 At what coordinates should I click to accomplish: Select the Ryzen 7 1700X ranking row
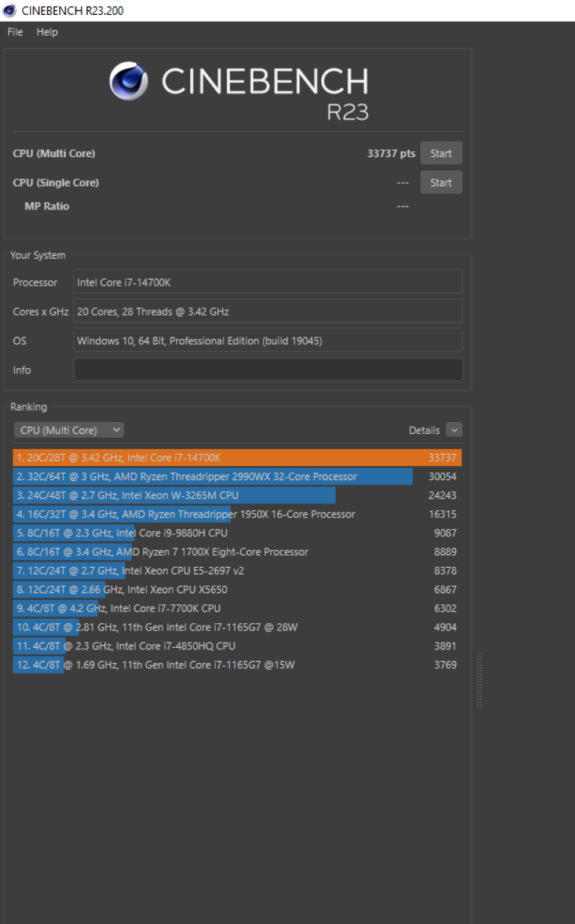click(x=237, y=551)
